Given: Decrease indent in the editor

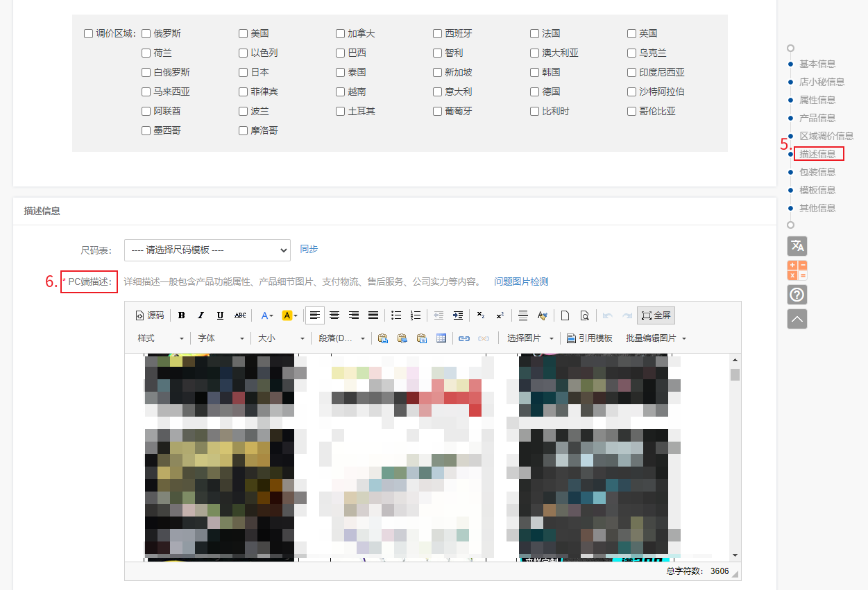Looking at the screenshot, I should [439, 315].
